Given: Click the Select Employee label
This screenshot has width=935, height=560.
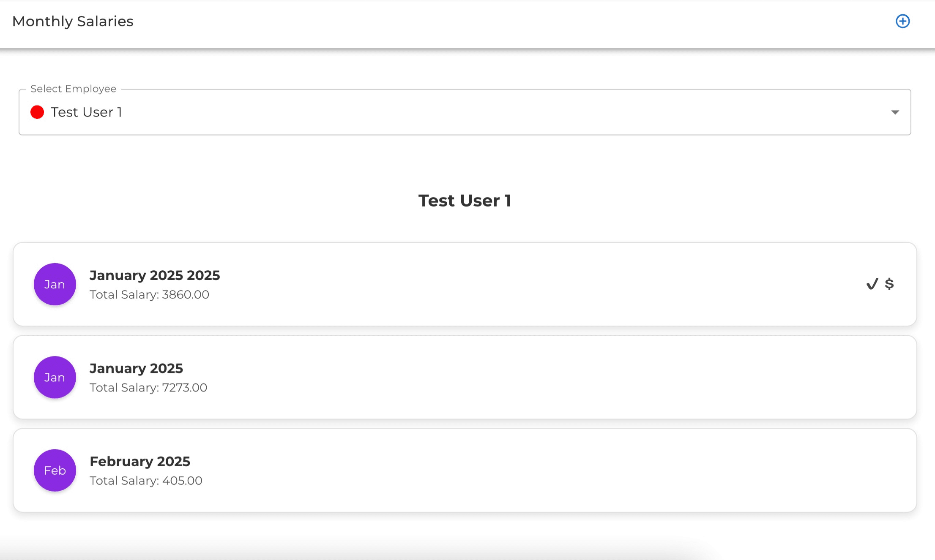Looking at the screenshot, I should (73, 89).
